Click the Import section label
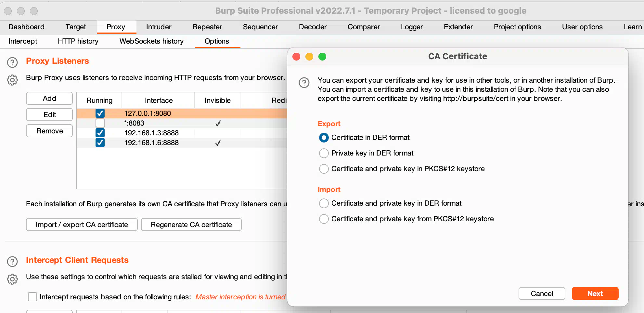 pos(329,189)
